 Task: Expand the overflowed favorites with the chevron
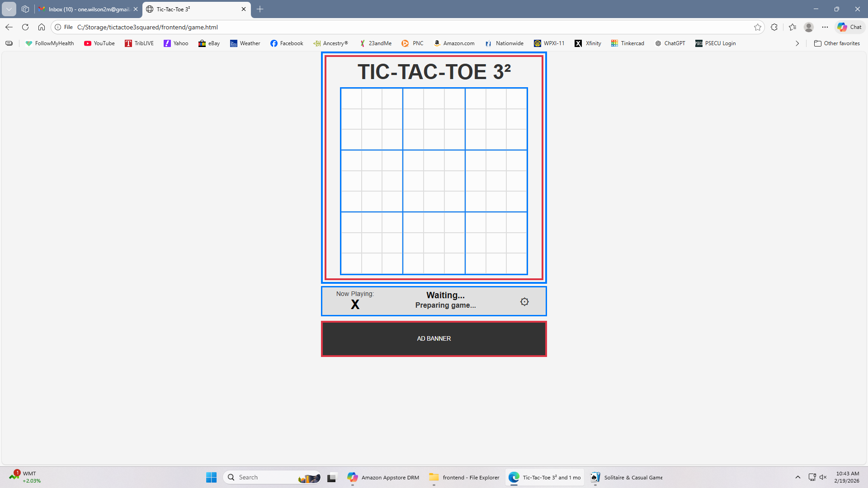pos(797,43)
